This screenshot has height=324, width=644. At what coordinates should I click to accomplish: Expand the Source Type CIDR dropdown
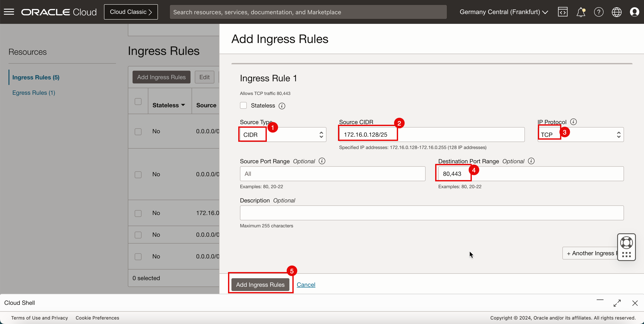283,134
